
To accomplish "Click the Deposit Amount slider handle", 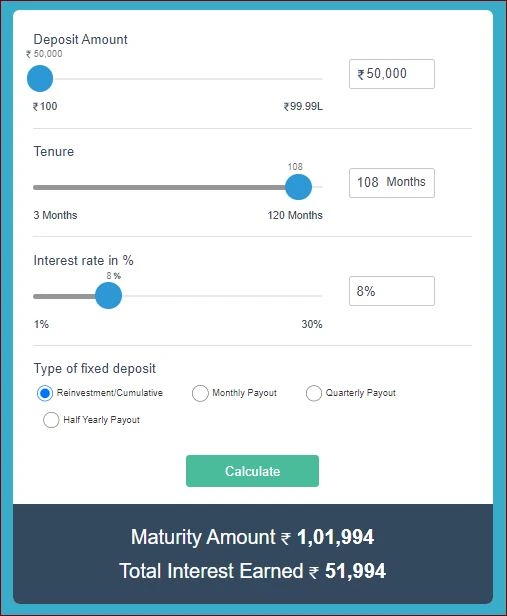I will (40, 79).
